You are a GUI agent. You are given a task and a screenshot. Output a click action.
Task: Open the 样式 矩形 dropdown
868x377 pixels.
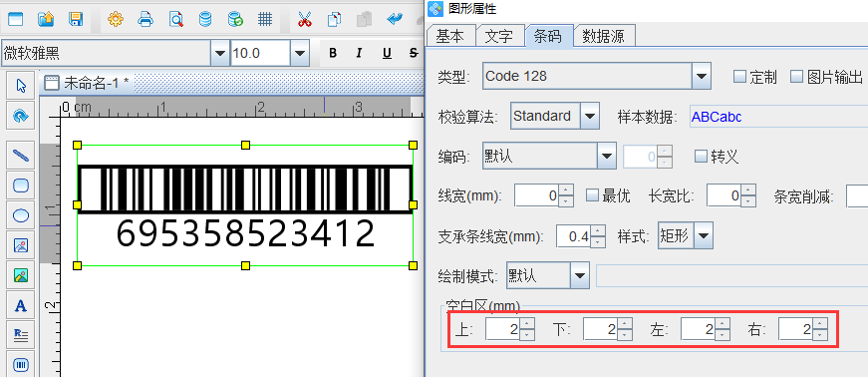pyautogui.click(x=704, y=236)
